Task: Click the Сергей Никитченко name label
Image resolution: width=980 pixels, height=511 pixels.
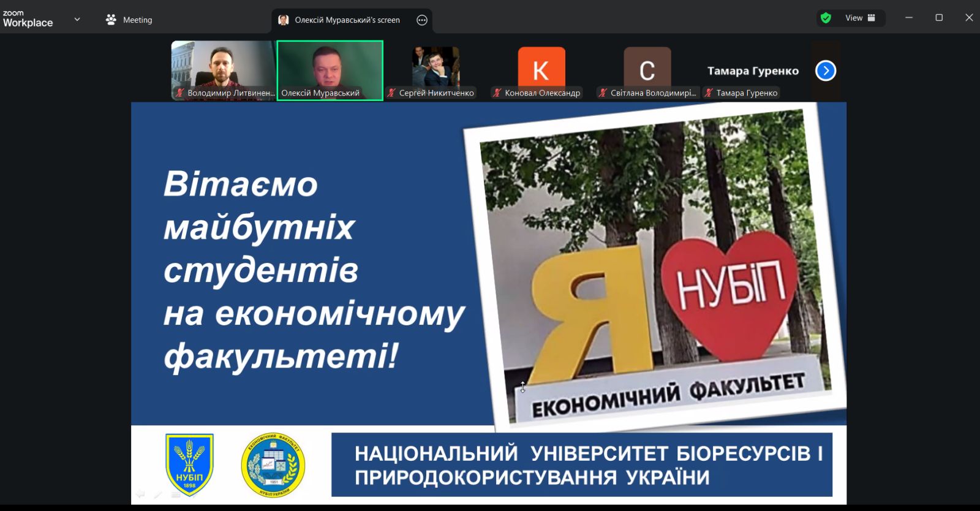Action: tap(437, 93)
